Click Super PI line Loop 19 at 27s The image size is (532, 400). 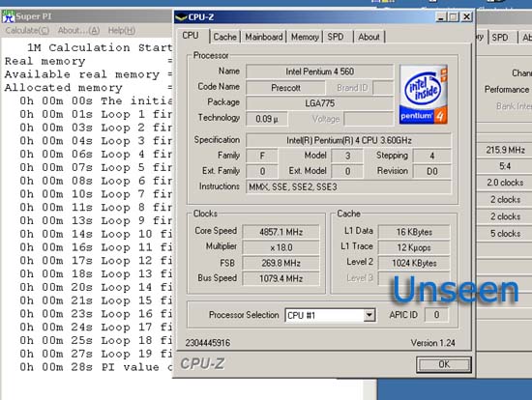[x=96, y=354]
